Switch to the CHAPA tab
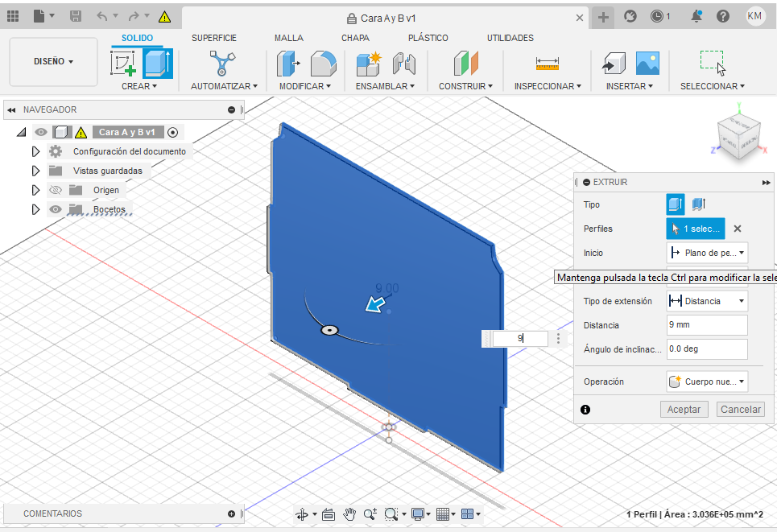Viewport: 777px width, 532px height. 355,37
